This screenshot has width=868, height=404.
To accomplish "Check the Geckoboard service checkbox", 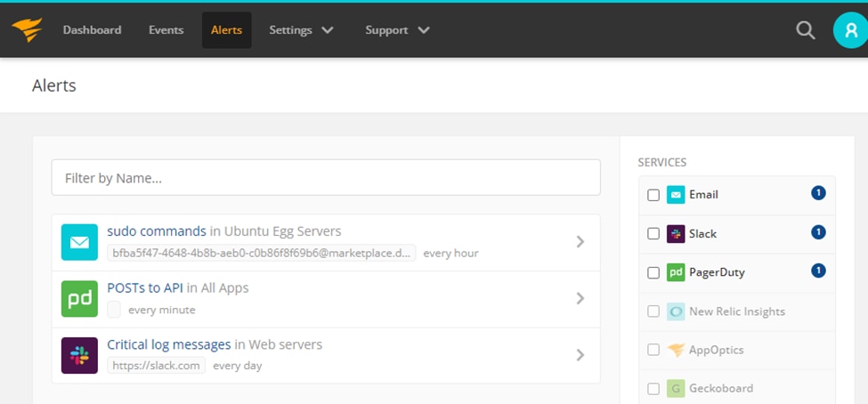I will pyautogui.click(x=653, y=389).
